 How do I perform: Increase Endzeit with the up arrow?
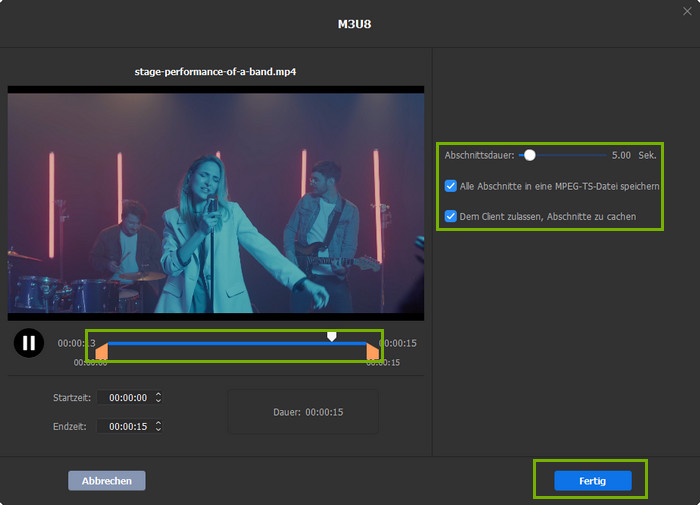click(159, 422)
